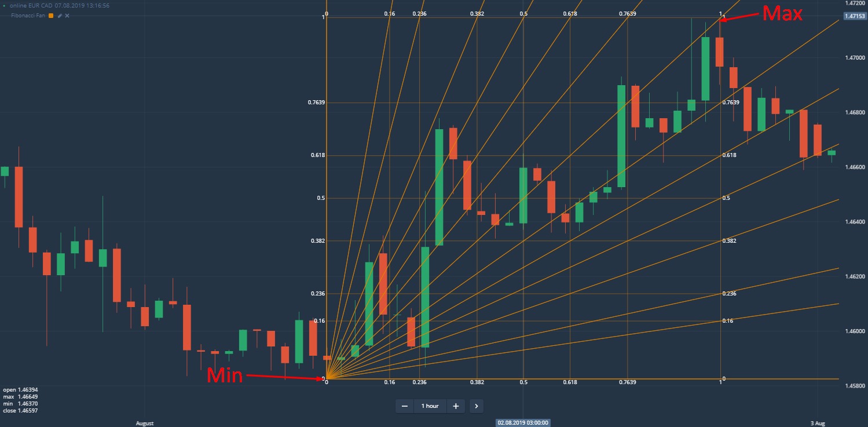Click the red Min annotation text
The height and width of the screenshot is (427, 868).
(225, 376)
